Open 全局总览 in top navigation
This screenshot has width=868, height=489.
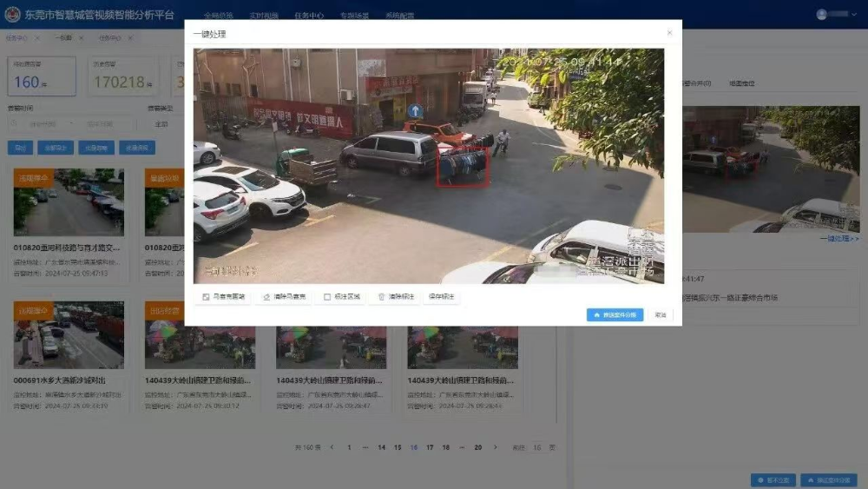click(218, 16)
